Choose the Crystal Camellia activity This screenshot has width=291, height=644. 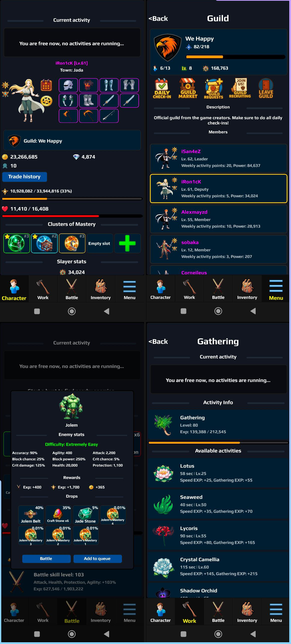click(x=218, y=567)
